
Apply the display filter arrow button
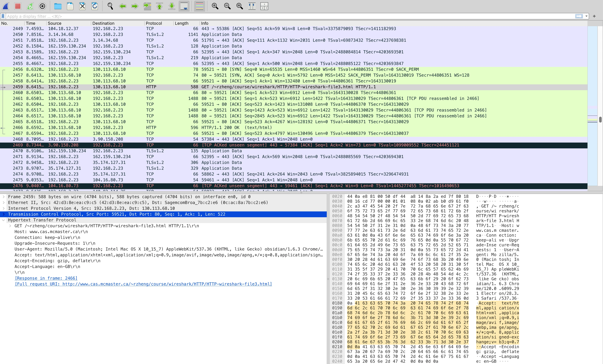[579, 16]
